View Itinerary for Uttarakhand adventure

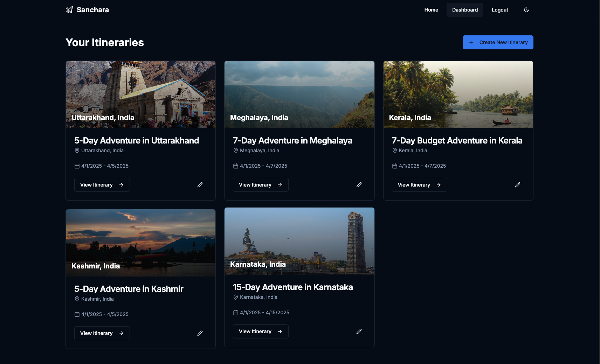pyautogui.click(x=102, y=185)
